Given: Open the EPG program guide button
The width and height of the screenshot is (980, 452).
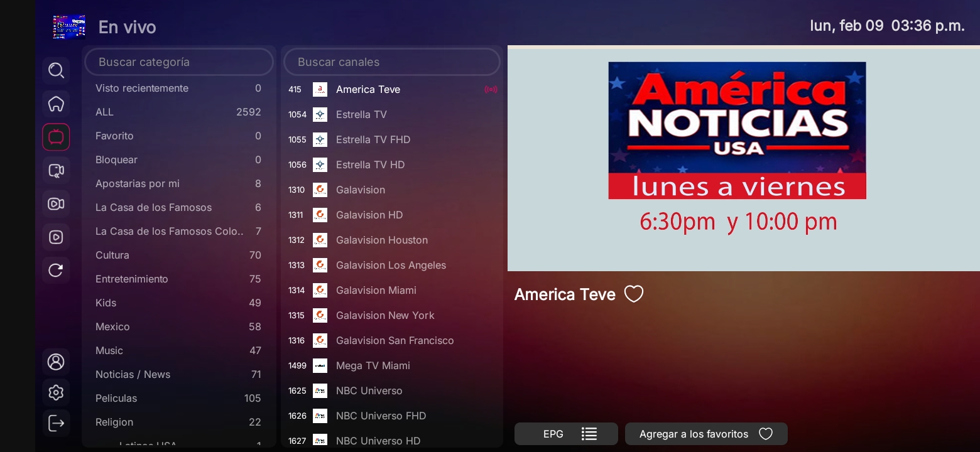Looking at the screenshot, I should point(565,434).
